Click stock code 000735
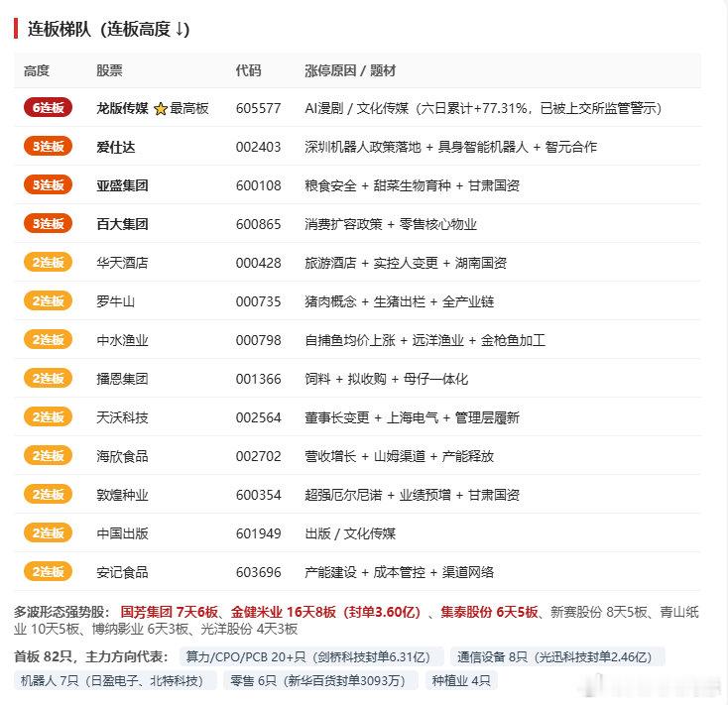Image resolution: width=728 pixels, height=705 pixels. coord(258,301)
